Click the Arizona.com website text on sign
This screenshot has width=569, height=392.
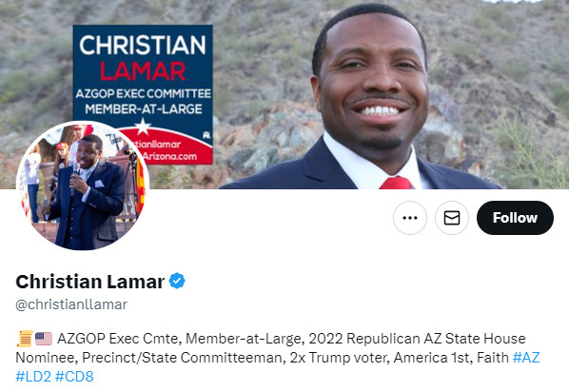pyautogui.click(x=169, y=157)
